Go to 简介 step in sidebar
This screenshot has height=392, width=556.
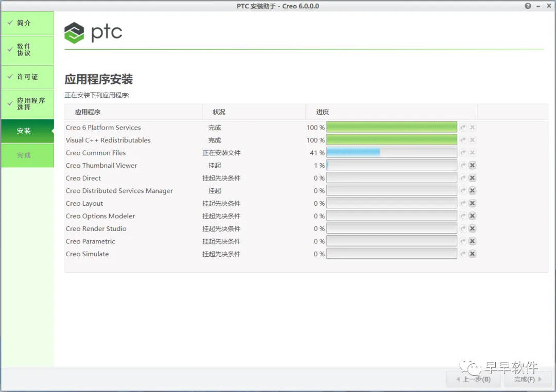click(28, 23)
